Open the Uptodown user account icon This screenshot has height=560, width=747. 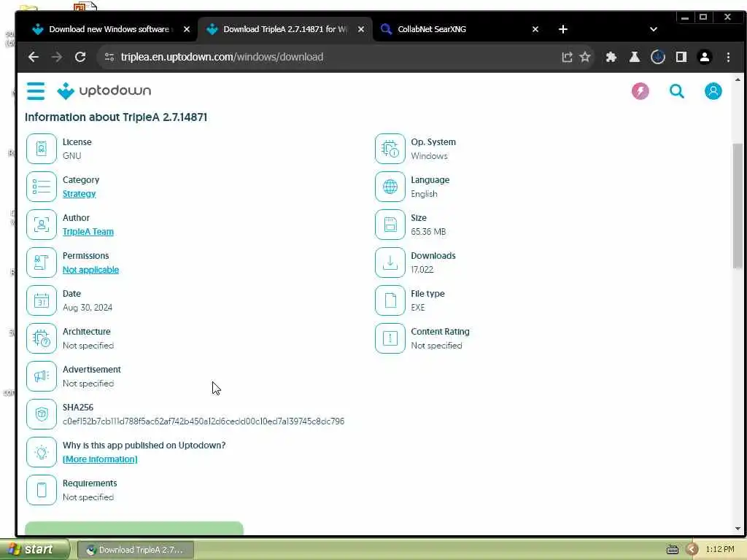[x=713, y=91]
